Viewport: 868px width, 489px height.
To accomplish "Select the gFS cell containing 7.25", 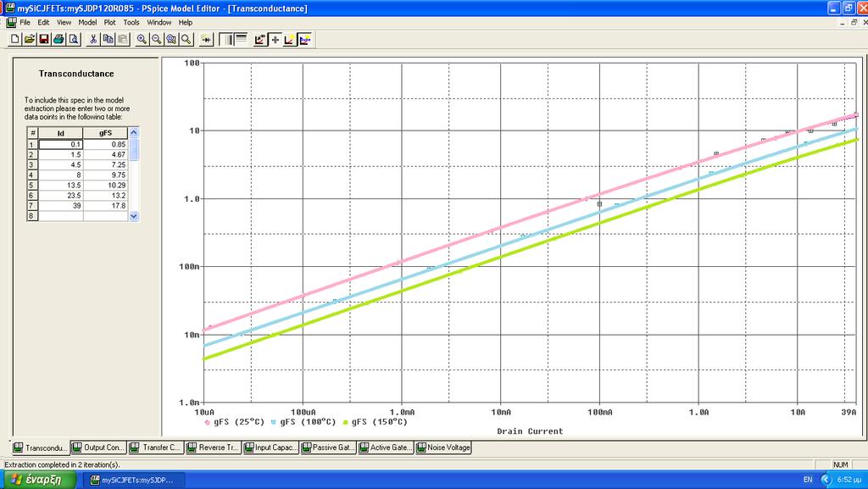I will [x=105, y=165].
